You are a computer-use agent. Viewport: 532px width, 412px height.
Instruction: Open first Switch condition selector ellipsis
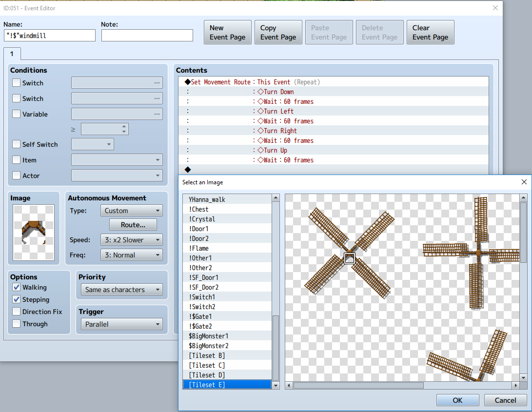[x=157, y=83]
